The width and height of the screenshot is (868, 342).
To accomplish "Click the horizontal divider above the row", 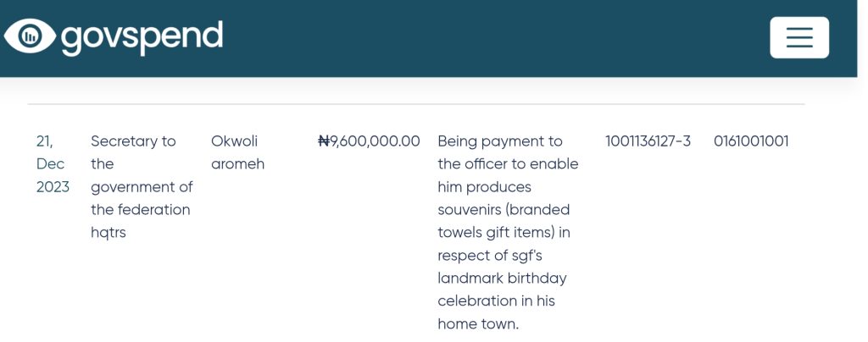I will [x=415, y=104].
